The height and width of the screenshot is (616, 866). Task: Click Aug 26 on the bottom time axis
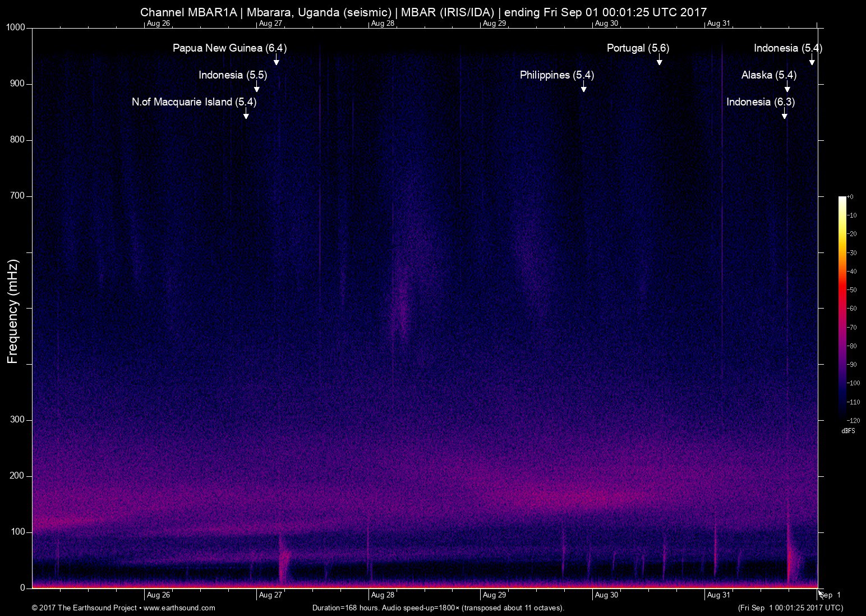tap(158, 595)
